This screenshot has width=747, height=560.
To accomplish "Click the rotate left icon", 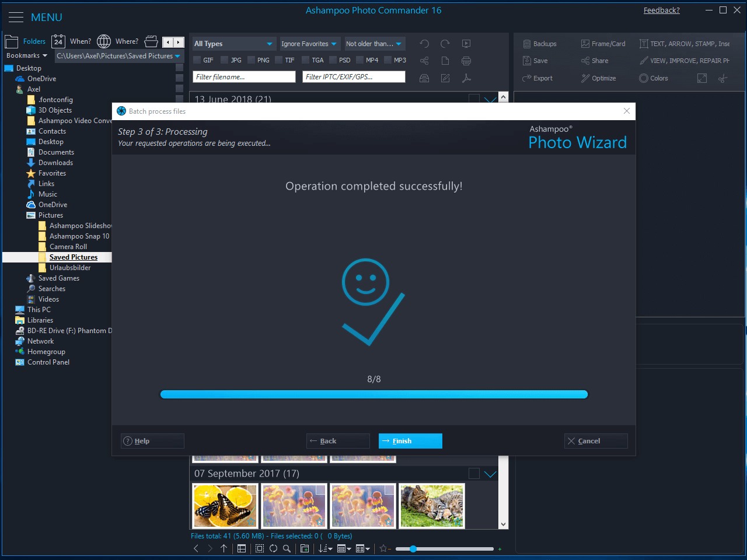I will click(424, 44).
